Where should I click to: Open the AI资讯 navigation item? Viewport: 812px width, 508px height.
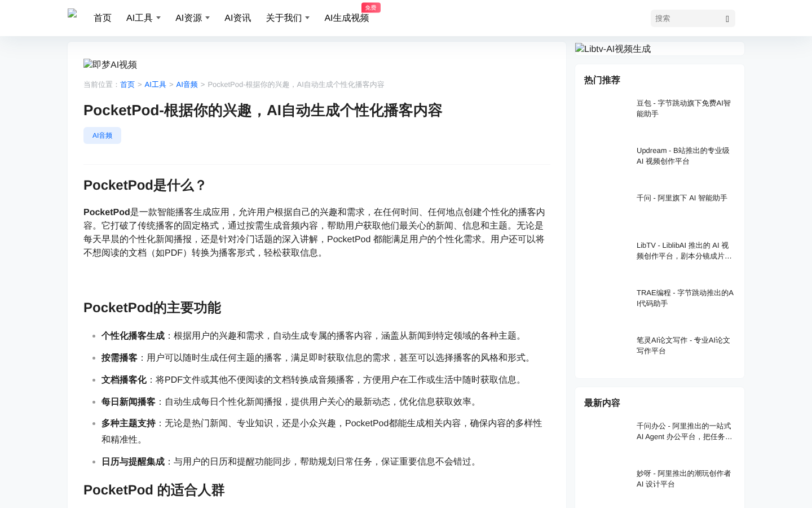(x=237, y=18)
